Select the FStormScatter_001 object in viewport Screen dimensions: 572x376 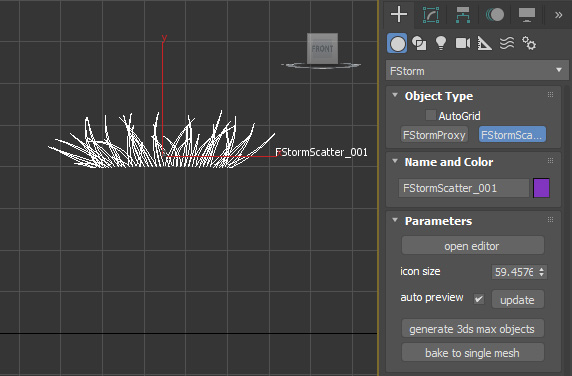pyautogui.click(x=162, y=140)
